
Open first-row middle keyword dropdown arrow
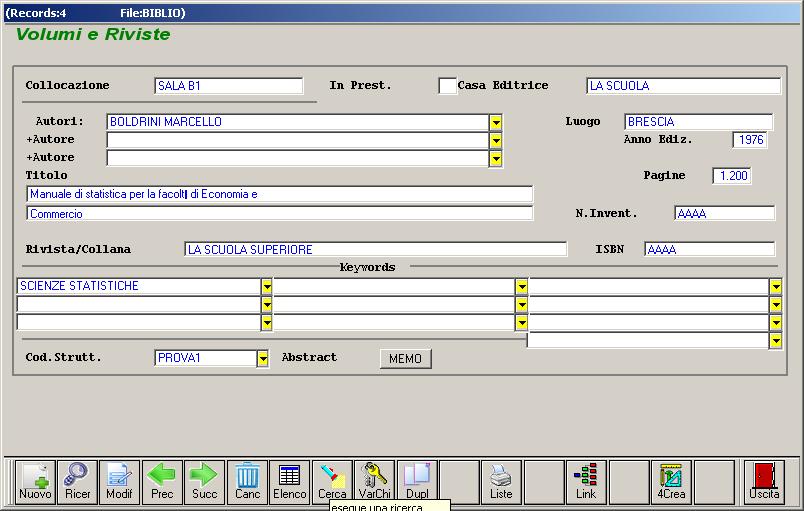[521, 286]
